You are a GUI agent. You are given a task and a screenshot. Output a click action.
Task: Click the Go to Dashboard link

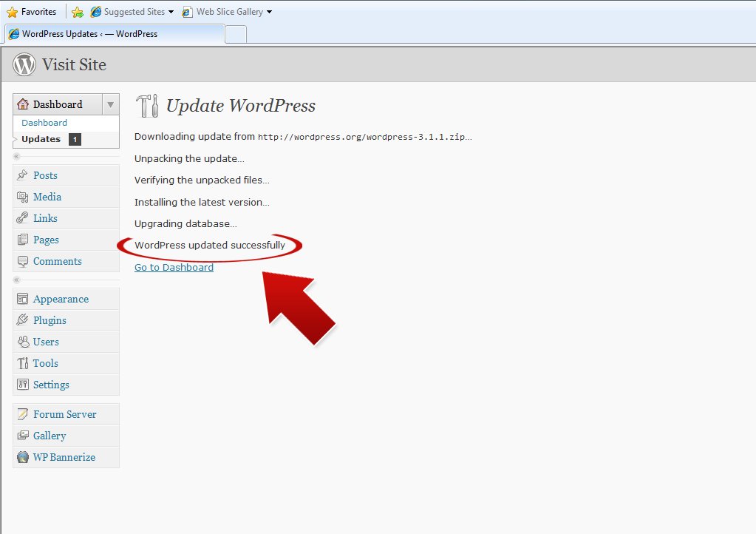174,267
